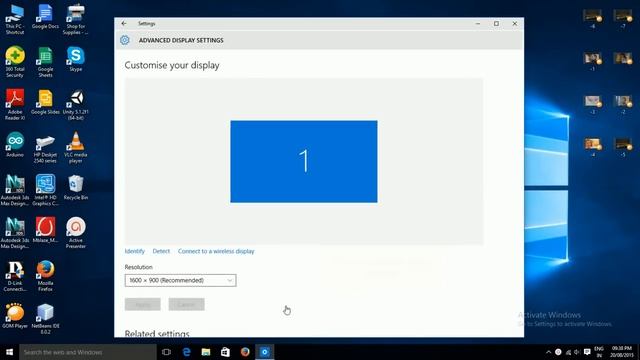The width and height of the screenshot is (640, 360).
Task: Click the network icon in system tray
Action: 568,352
